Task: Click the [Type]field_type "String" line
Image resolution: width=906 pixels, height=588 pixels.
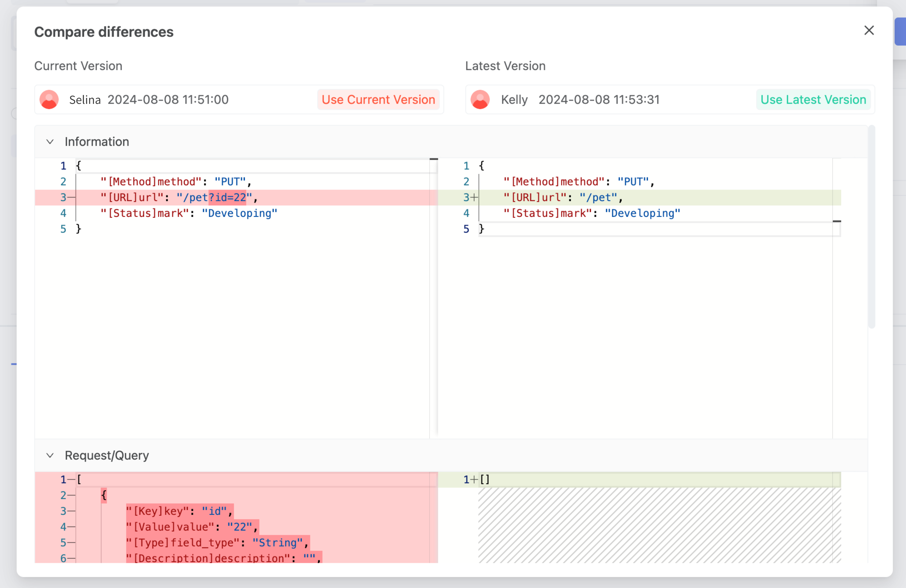Action: pos(218,543)
